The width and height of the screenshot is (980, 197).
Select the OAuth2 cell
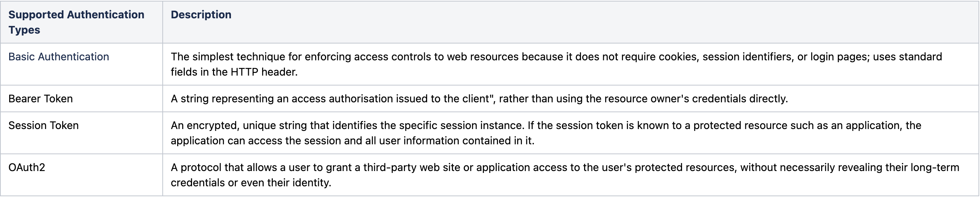click(82, 175)
